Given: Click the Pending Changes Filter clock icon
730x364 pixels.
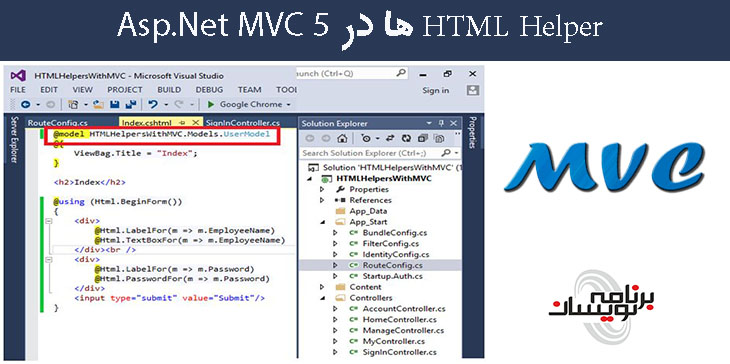Looking at the screenshot, I should [366, 138].
